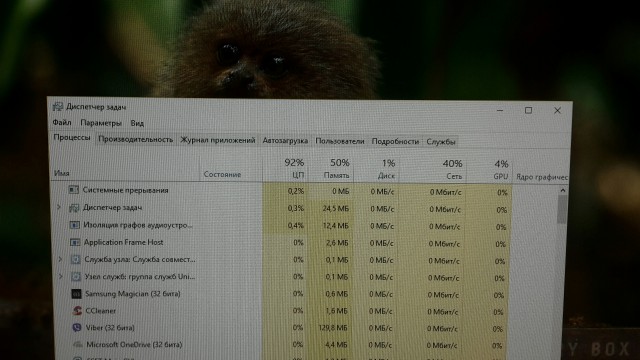This screenshot has height=360, width=640.
Task: Switch to the Автозагрузка tab
Action: pos(285,140)
